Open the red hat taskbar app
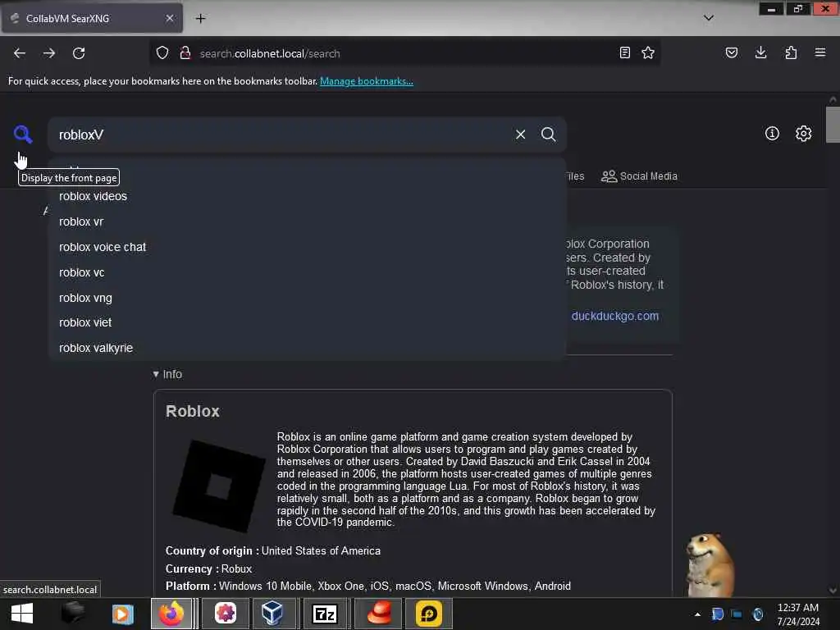This screenshot has width=840, height=630. click(x=380, y=614)
